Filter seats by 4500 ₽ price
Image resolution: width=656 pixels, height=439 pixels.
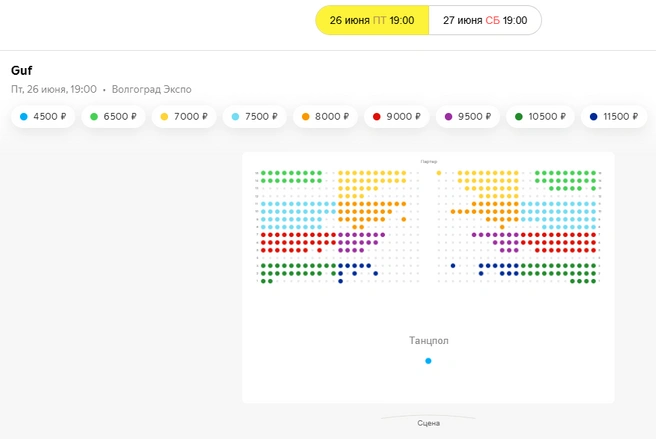(43, 116)
